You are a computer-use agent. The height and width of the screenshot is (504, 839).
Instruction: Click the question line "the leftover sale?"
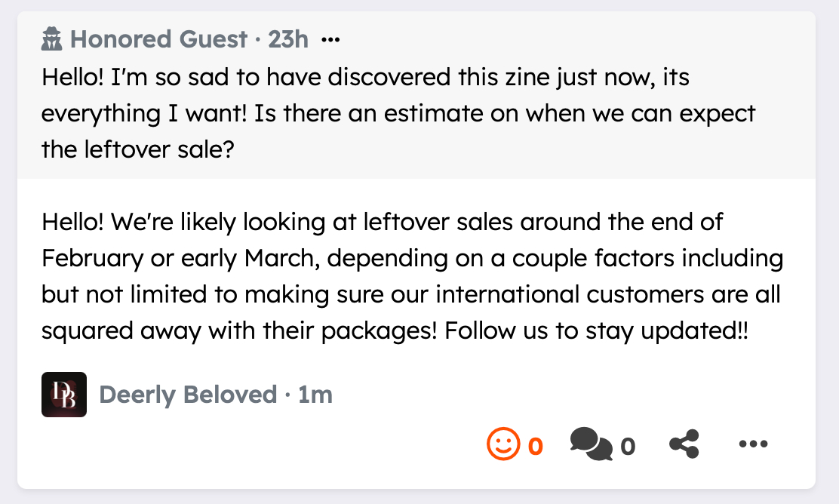[138, 149]
